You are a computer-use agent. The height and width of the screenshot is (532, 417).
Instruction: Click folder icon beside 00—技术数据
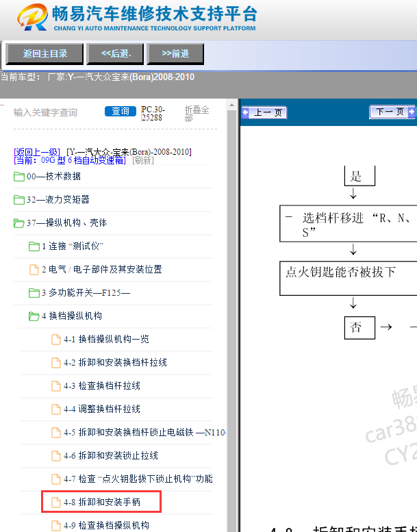pyautogui.click(x=19, y=177)
